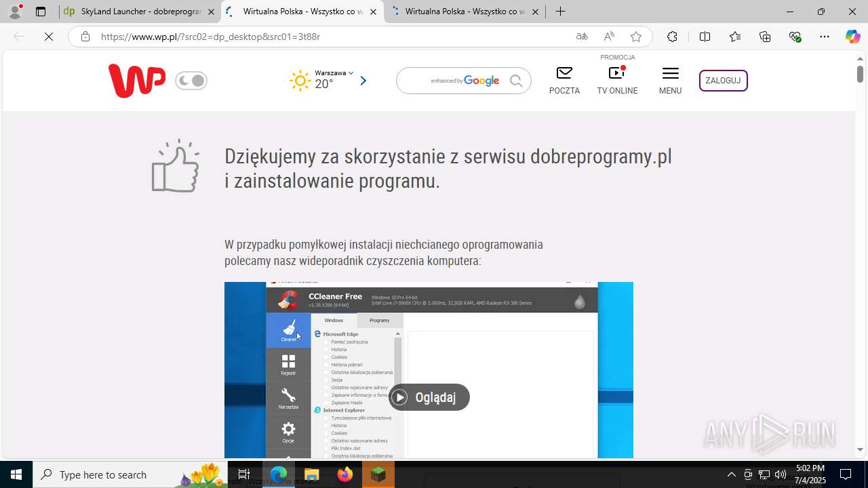Show hidden tray icons

click(x=731, y=474)
